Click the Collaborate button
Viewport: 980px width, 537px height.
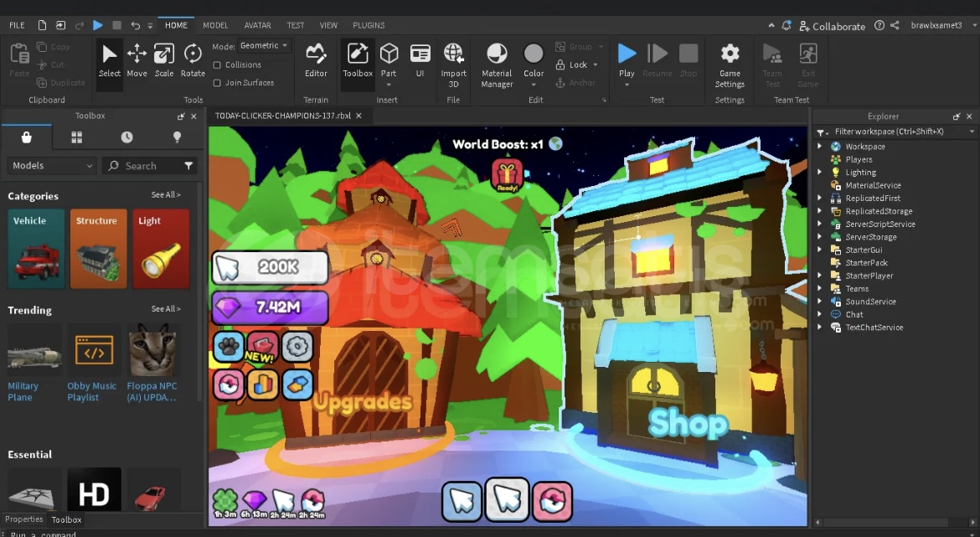[x=833, y=26]
